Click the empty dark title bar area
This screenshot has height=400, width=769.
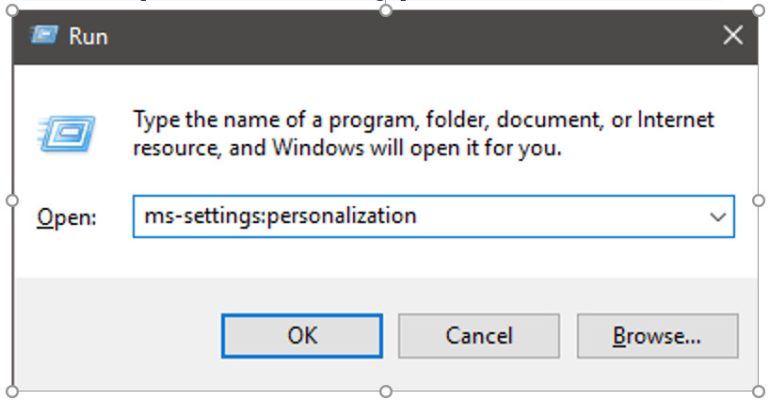coord(412,37)
